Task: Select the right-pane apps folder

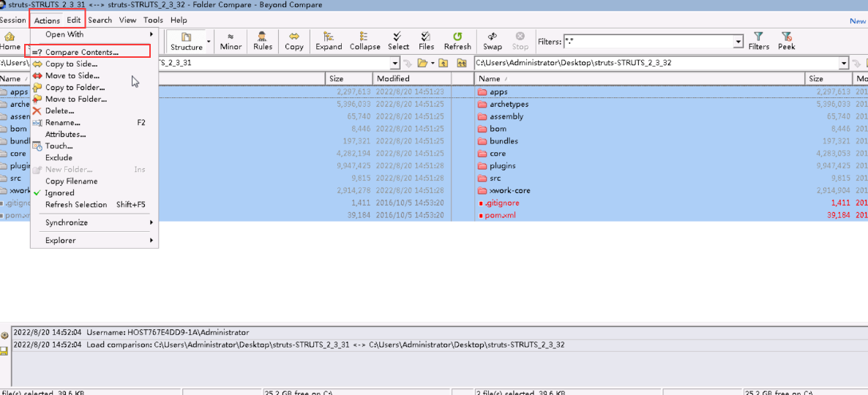Action: click(498, 92)
